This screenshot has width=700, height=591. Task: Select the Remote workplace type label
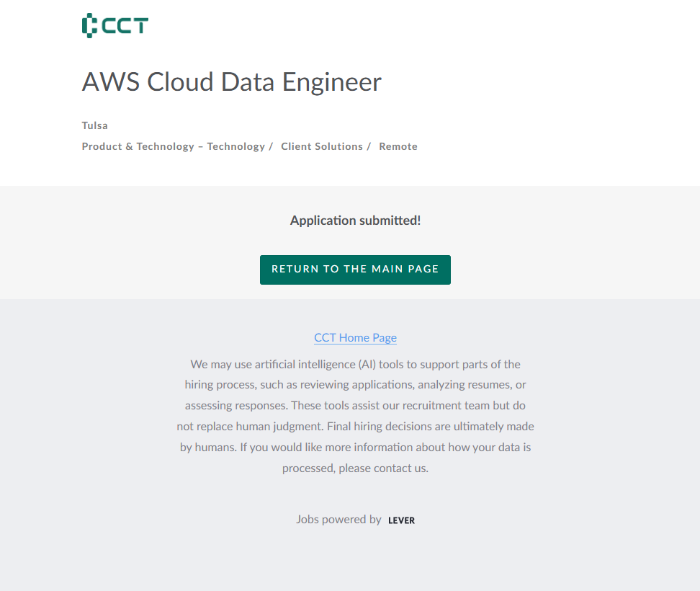pos(398,146)
